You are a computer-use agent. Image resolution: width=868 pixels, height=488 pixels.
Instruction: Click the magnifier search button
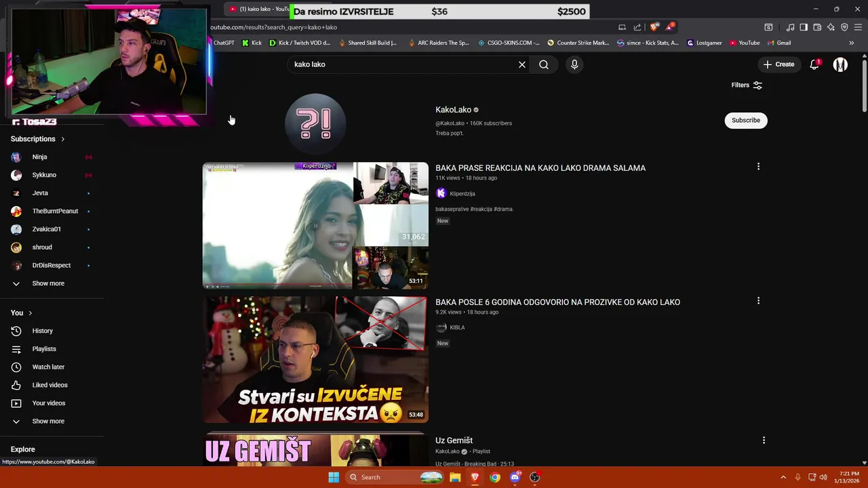544,64
